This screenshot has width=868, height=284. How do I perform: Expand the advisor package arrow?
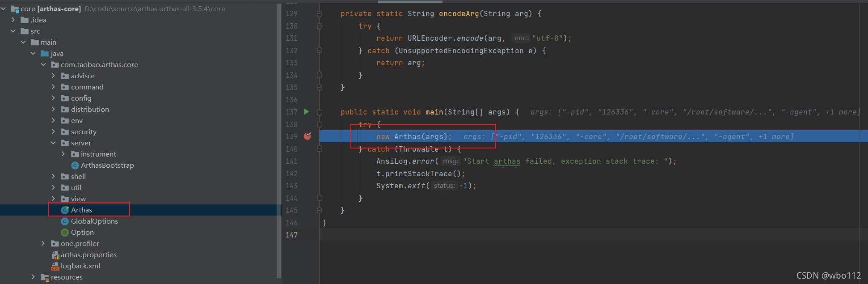pyautogui.click(x=53, y=76)
